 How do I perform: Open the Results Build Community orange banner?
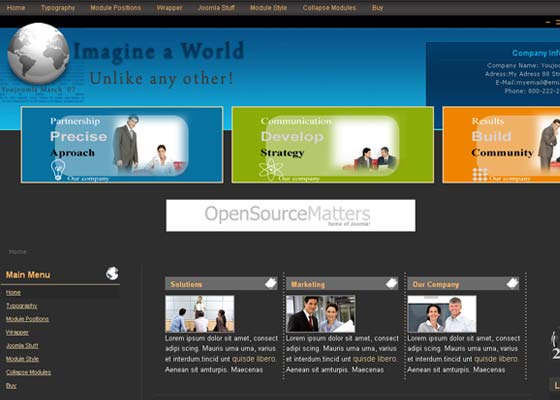pos(501,145)
